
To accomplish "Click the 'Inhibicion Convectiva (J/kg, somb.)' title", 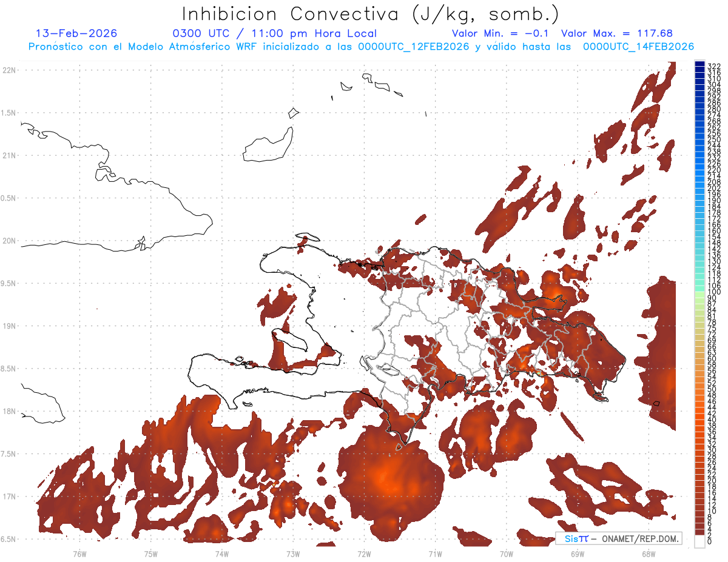I will [371, 14].
